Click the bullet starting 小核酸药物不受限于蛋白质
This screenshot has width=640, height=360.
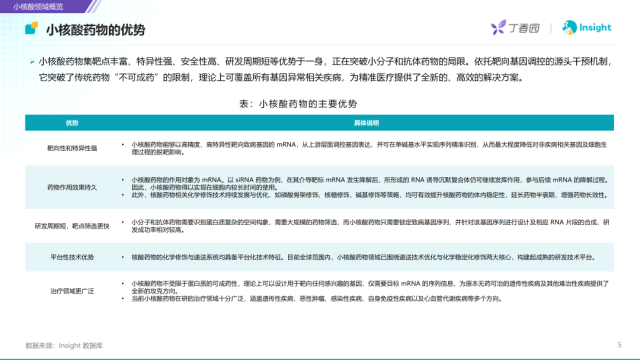coord(370,287)
